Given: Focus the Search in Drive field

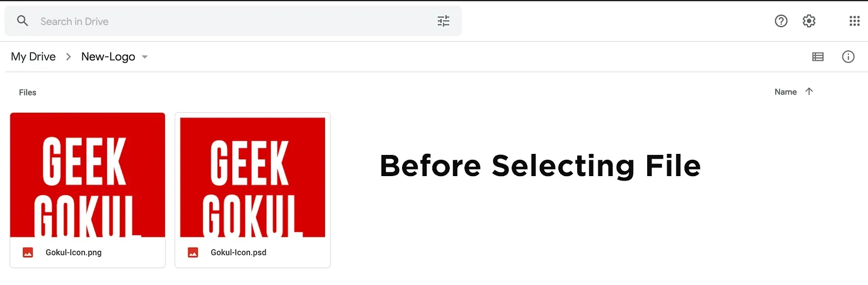Looking at the screenshot, I should (x=233, y=21).
